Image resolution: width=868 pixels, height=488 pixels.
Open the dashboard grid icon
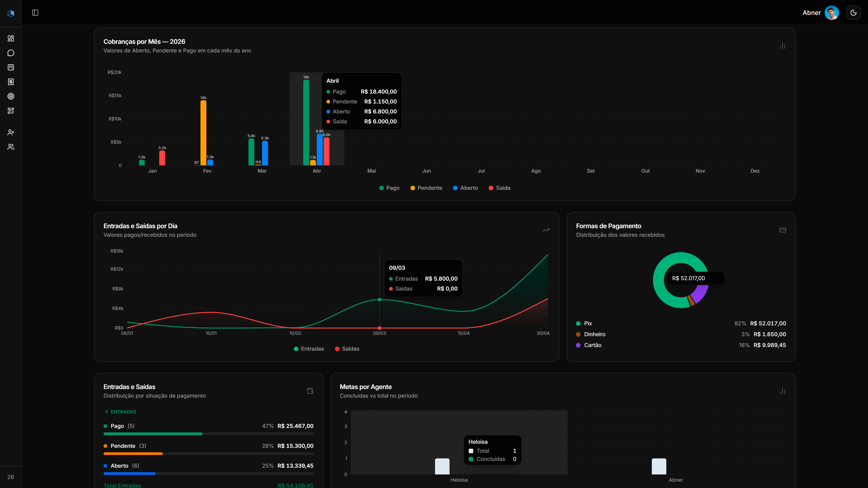pyautogui.click(x=11, y=38)
